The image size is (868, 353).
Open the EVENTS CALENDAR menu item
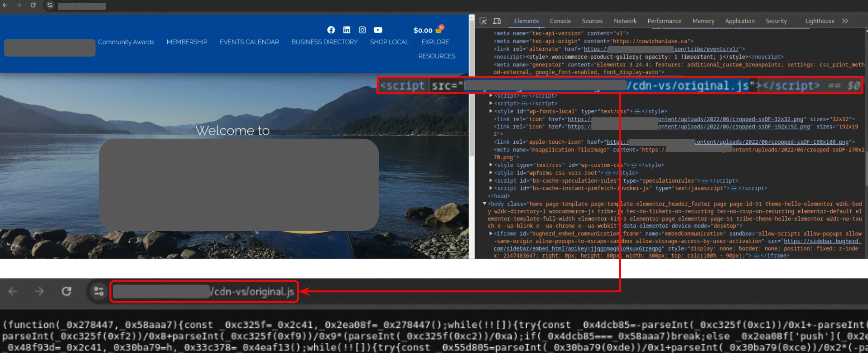point(249,42)
